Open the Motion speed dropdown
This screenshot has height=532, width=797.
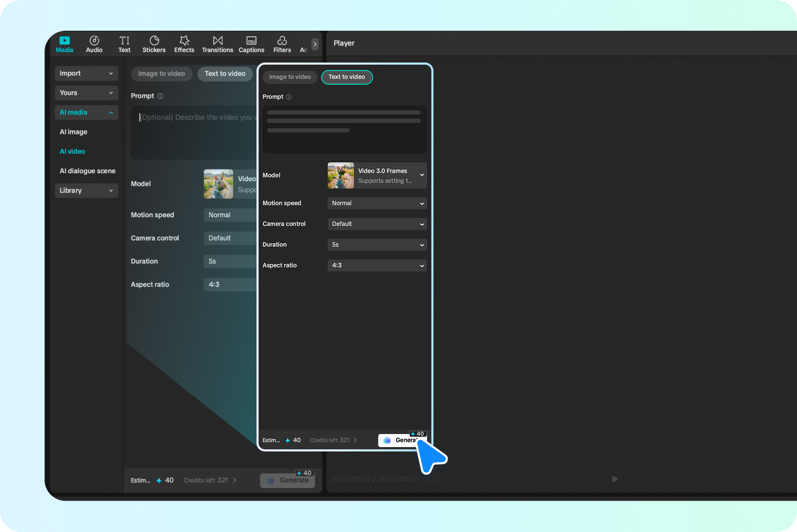tap(377, 203)
